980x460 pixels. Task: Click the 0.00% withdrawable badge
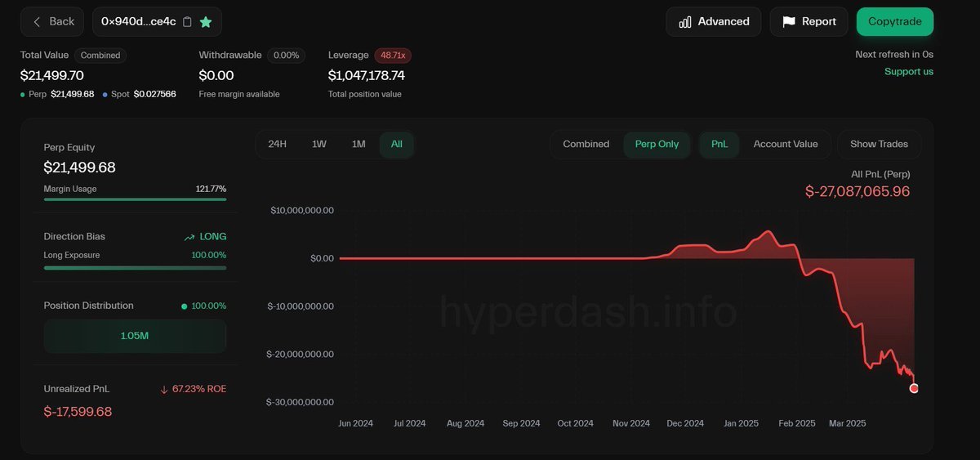(x=287, y=56)
